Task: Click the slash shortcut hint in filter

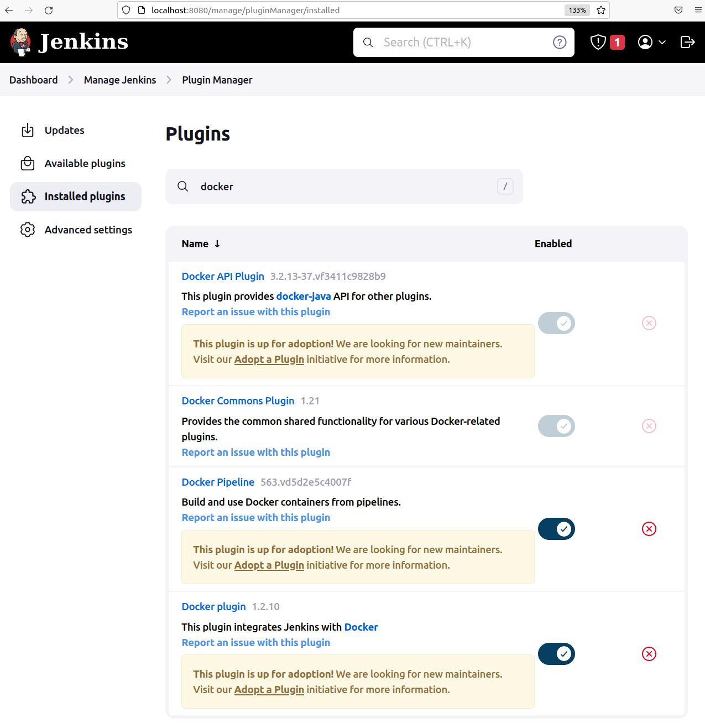Action: click(505, 186)
